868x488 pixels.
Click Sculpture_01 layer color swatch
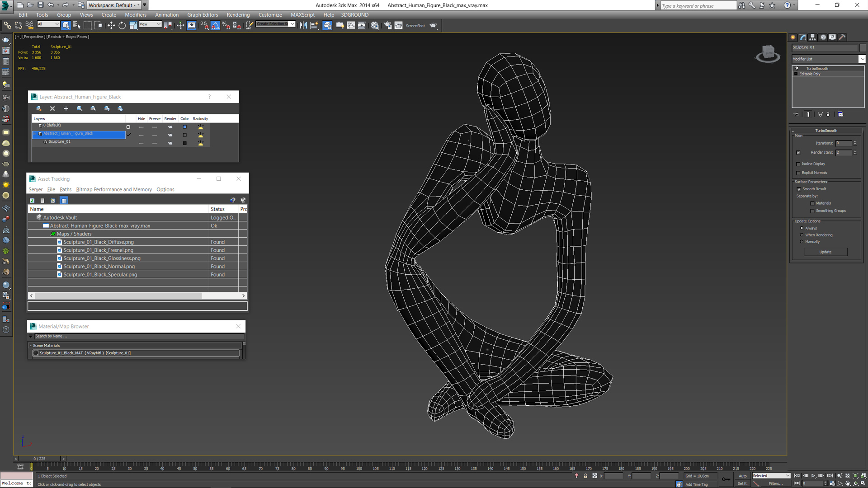click(x=184, y=143)
